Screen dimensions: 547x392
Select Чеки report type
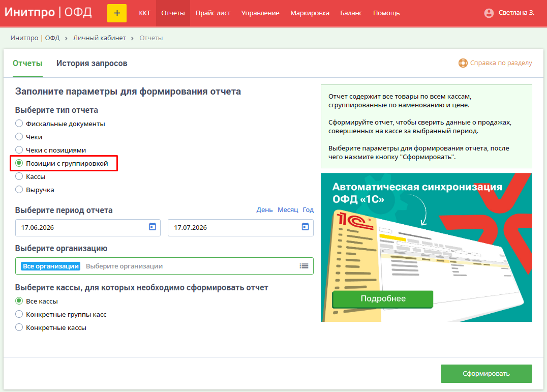tap(19, 137)
